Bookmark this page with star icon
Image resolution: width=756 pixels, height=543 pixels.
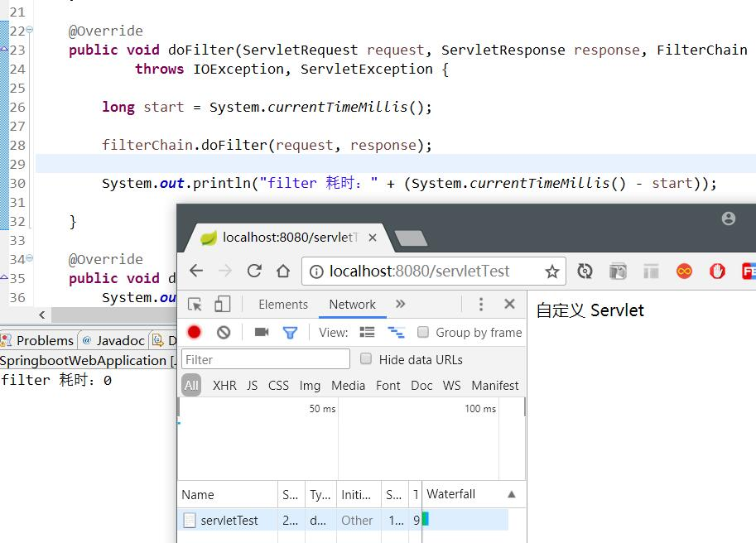coord(551,271)
